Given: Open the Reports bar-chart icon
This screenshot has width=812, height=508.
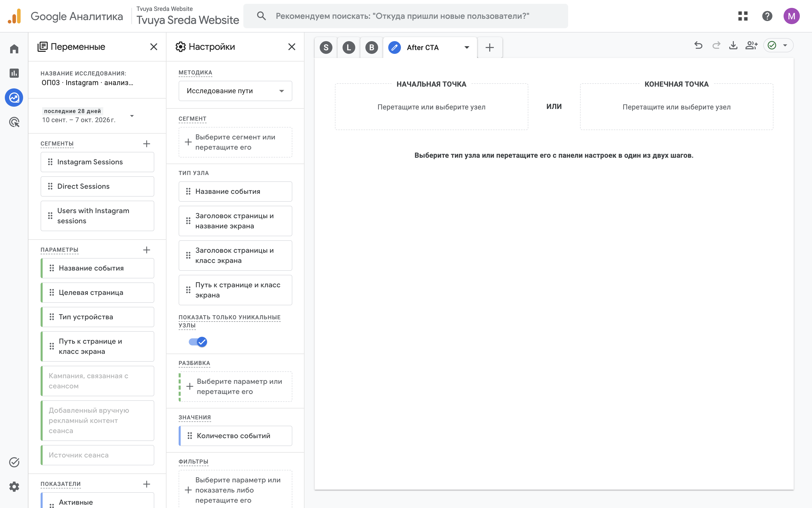Looking at the screenshot, I should tap(14, 73).
